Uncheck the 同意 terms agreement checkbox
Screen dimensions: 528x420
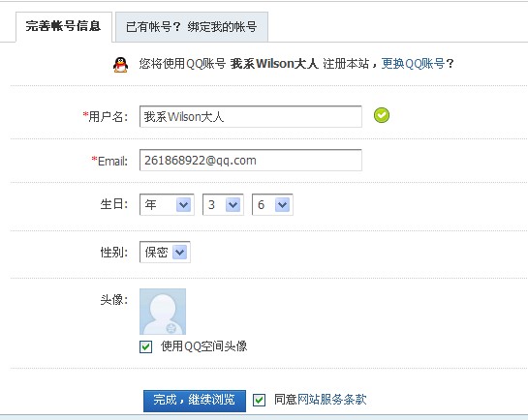(259, 400)
